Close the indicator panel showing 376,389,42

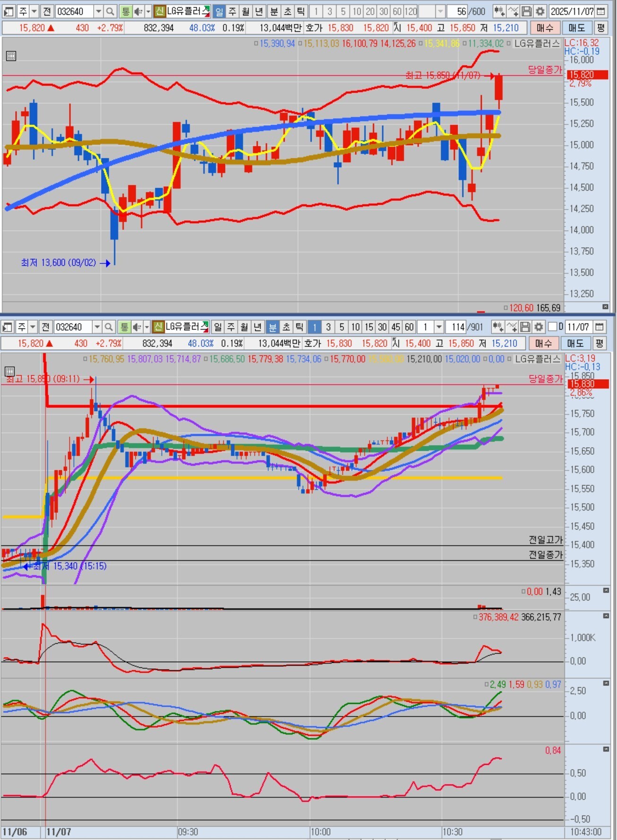click(x=606, y=616)
